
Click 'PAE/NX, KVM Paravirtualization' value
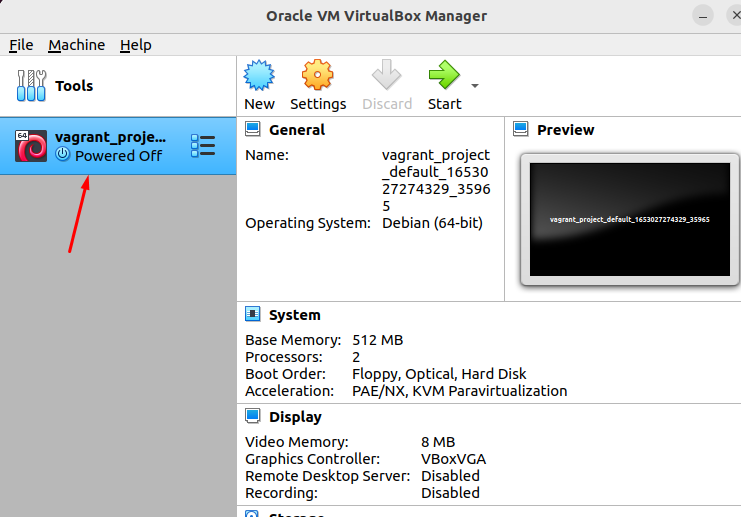tap(459, 391)
